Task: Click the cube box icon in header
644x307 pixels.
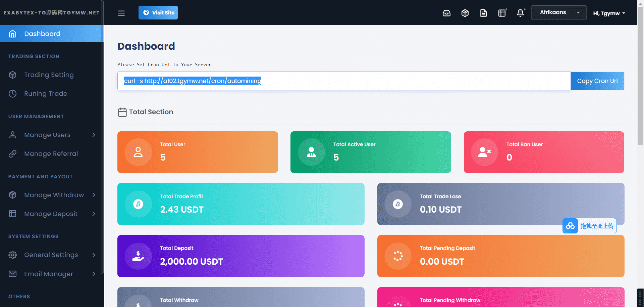Action: [x=465, y=13]
